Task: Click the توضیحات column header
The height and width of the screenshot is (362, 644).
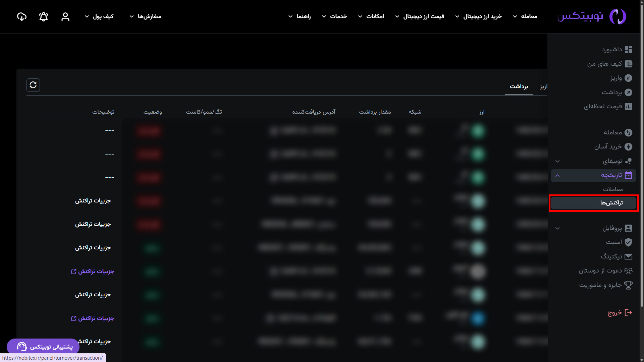Action: (x=103, y=112)
